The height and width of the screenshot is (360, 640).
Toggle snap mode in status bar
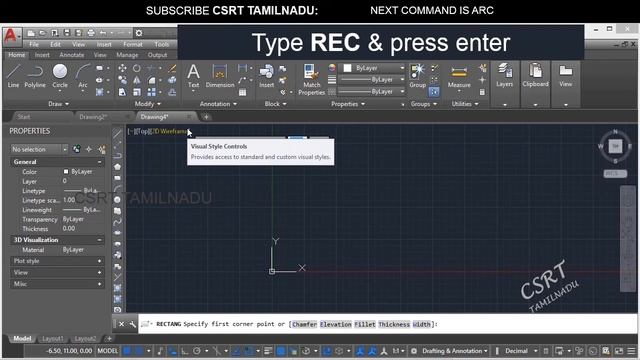click(x=139, y=351)
